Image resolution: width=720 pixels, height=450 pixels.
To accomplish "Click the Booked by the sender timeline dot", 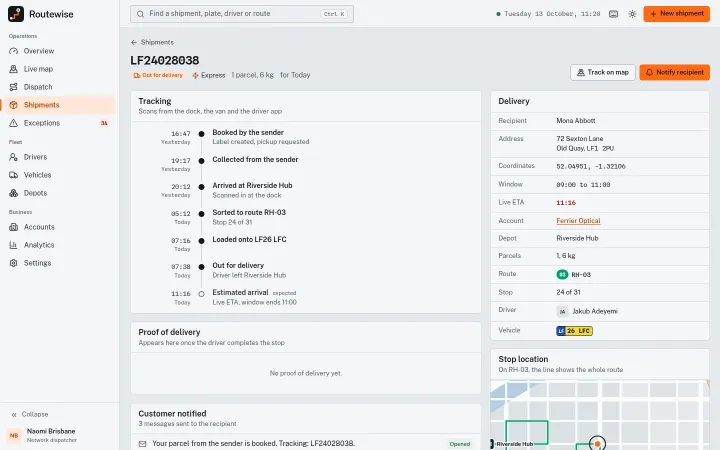I will pos(201,134).
